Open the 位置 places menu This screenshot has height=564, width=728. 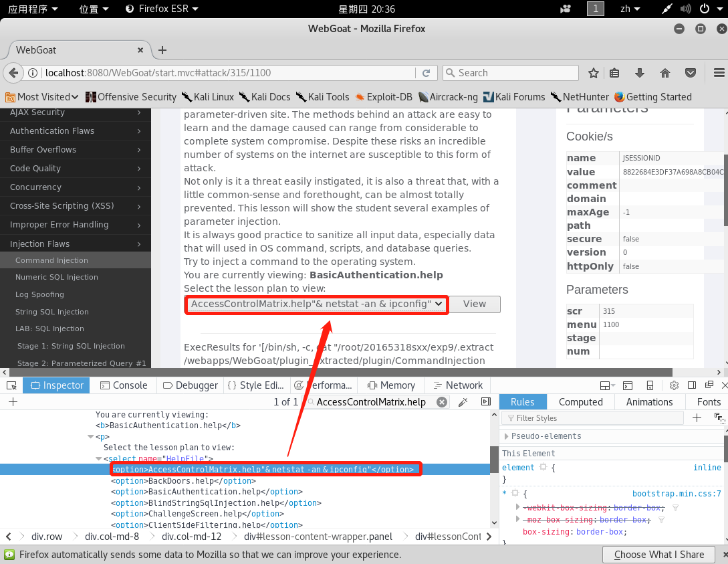pos(94,9)
